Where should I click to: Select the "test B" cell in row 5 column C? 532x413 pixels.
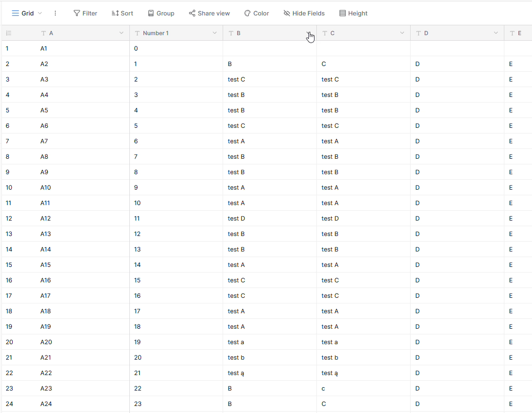coord(363,110)
